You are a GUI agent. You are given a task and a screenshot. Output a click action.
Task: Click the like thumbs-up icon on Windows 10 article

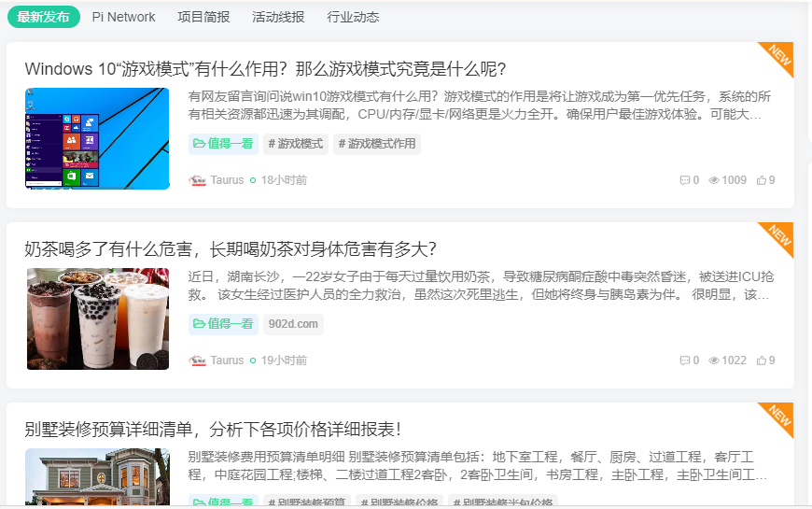click(761, 180)
